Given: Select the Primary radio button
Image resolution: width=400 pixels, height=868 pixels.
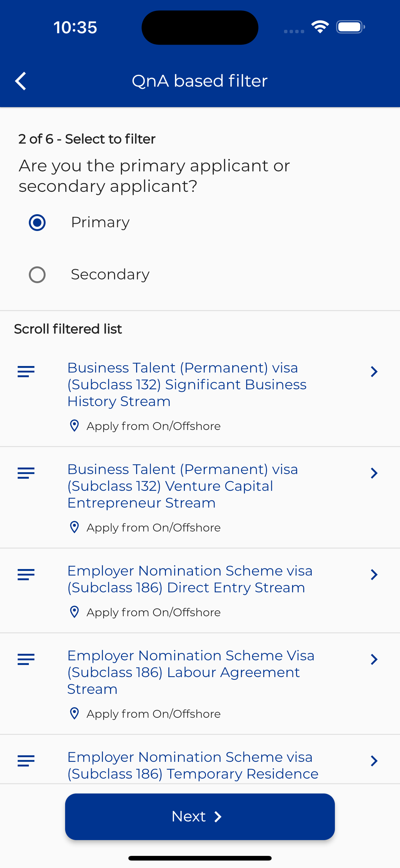Looking at the screenshot, I should click(x=37, y=222).
